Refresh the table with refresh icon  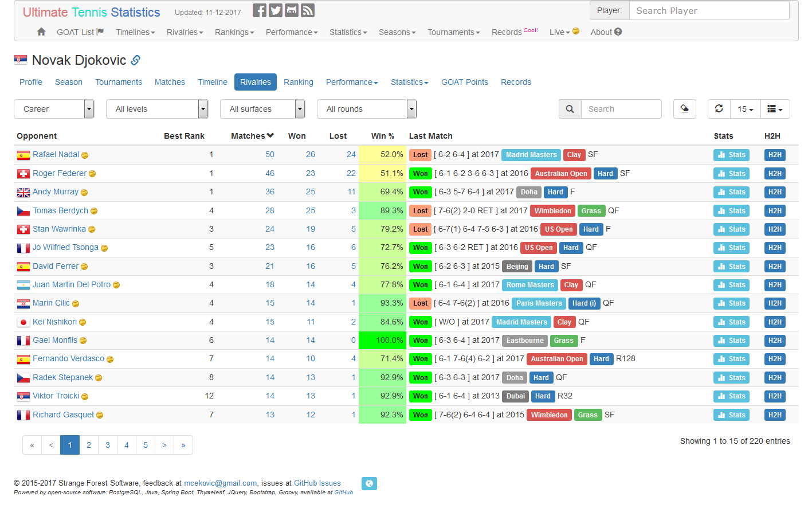[719, 109]
